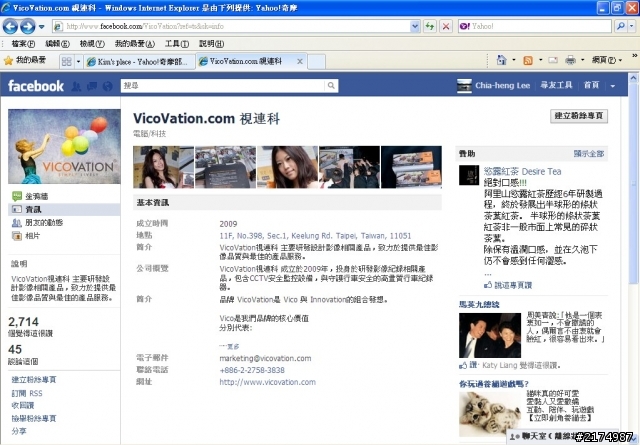Screen dimensions: 640x445
Task: Open http://www.vicovation.com website link
Action: click(x=267, y=382)
